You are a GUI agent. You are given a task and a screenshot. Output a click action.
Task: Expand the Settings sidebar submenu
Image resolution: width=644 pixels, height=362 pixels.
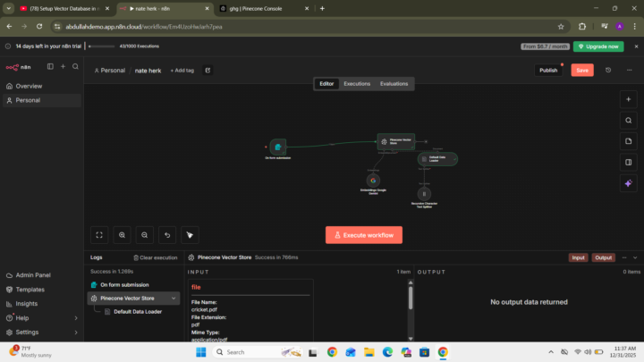coord(74,332)
